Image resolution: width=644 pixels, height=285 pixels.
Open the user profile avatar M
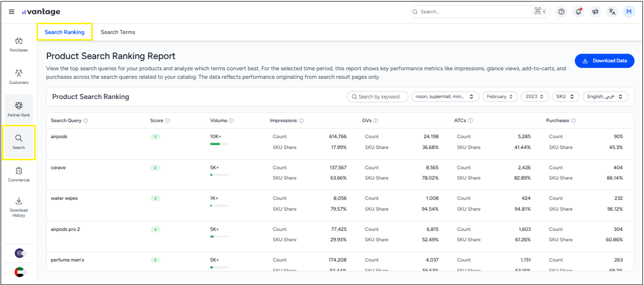click(629, 12)
